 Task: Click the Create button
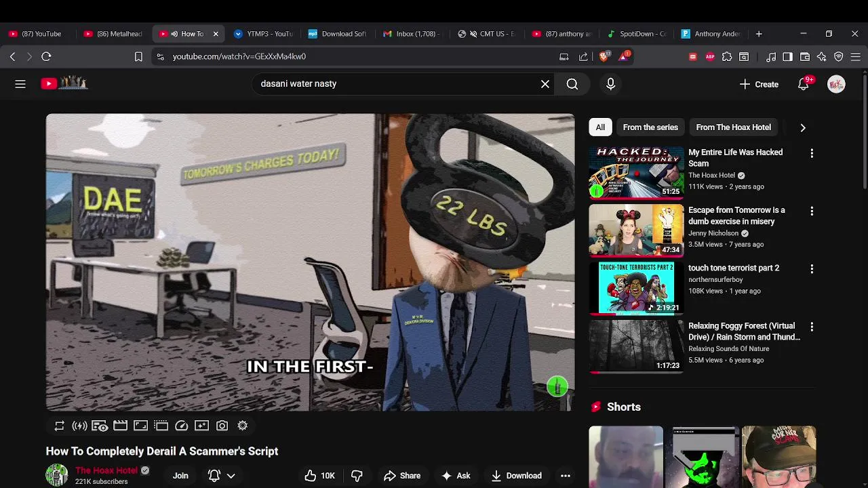tap(759, 84)
